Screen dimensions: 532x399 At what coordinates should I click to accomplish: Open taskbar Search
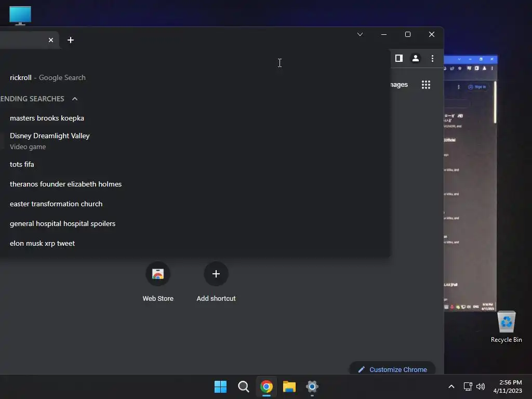[243, 387]
